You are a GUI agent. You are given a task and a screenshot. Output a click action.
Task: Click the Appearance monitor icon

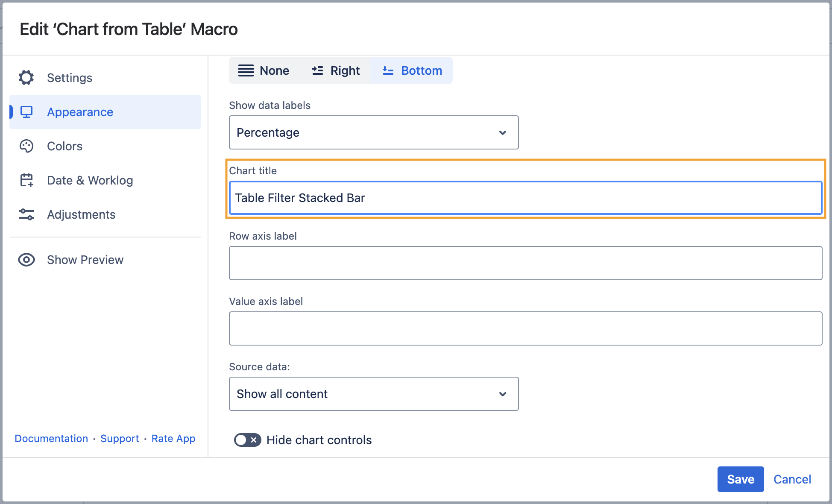pyautogui.click(x=26, y=112)
